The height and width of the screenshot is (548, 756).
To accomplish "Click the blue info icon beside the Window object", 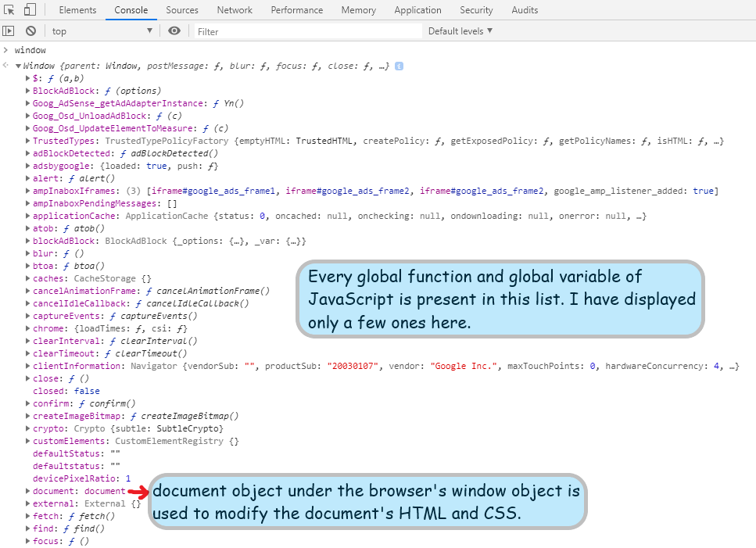I will tap(398, 66).
